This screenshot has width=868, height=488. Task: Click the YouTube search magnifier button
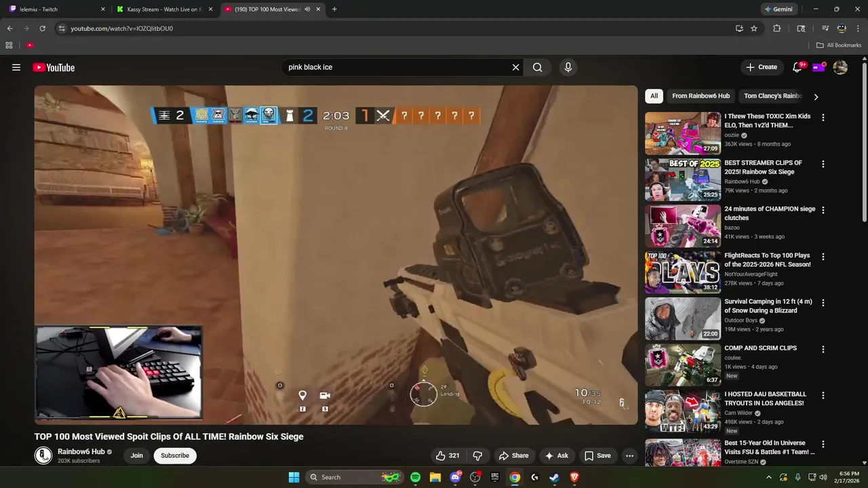pyautogui.click(x=537, y=67)
